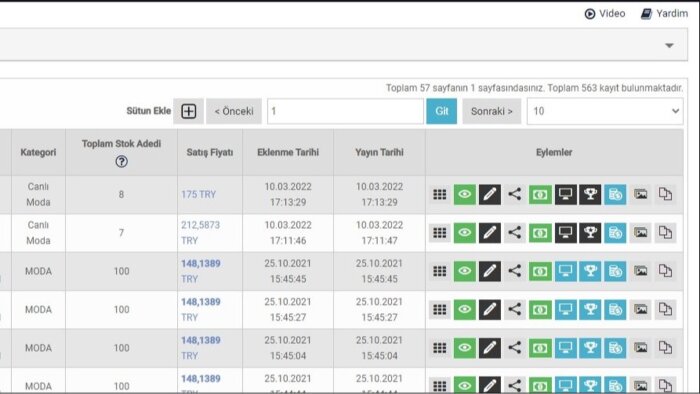Toggle eye visibility in 15:45:27 row
Screen dimensions: 700x394
[465, 309]
